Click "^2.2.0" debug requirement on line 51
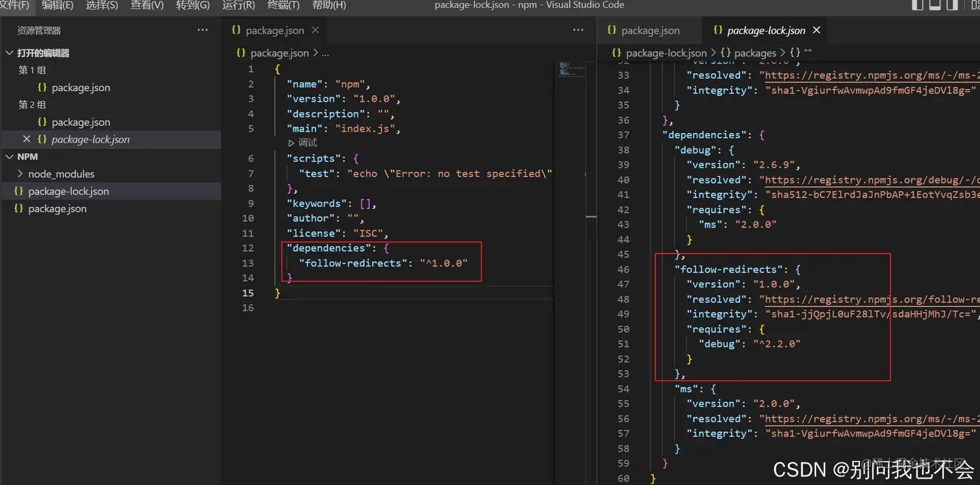The height and width of the screenshot is (485, 980). click(776, 344)
